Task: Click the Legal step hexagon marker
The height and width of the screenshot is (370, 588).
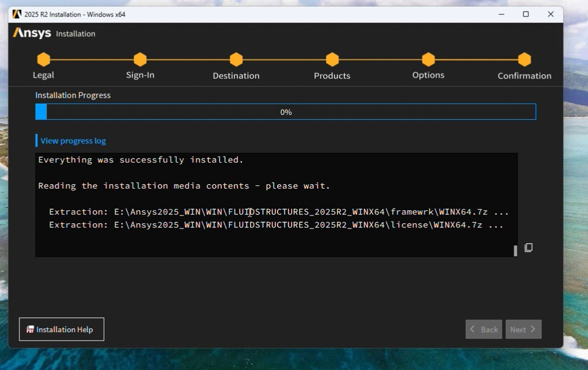Action: pyautogui.click(x=44, y=59)
